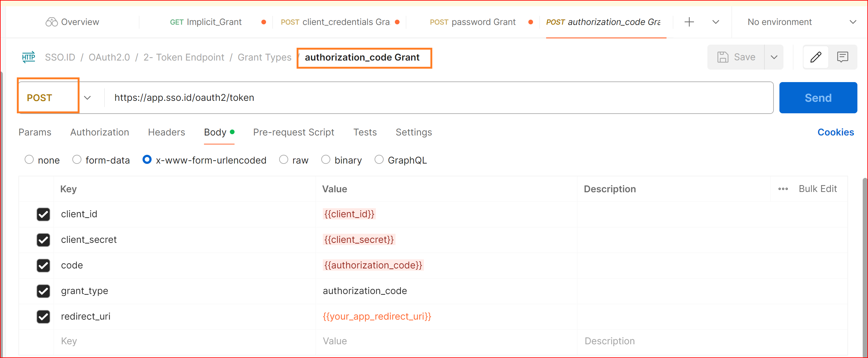This screenshot has width=868, height=358.
Task: Uncheck the client_secret parameter
Action: (x=43, y=240)
